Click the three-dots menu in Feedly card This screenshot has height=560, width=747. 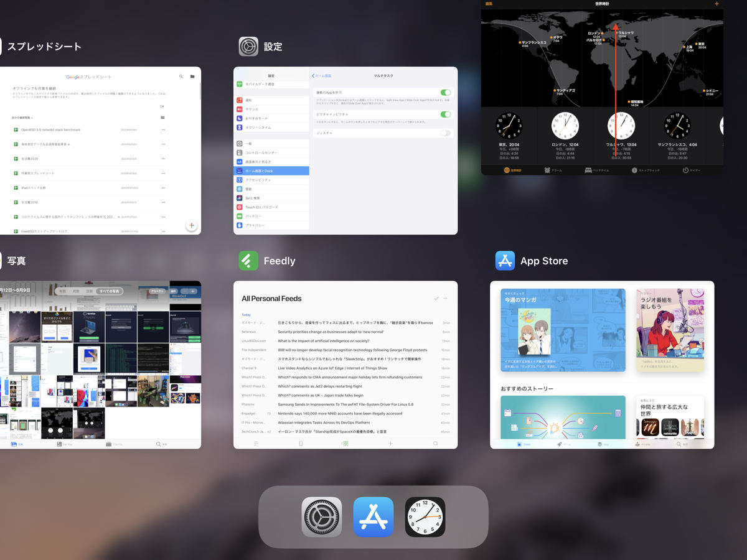(x=445, y=299)
